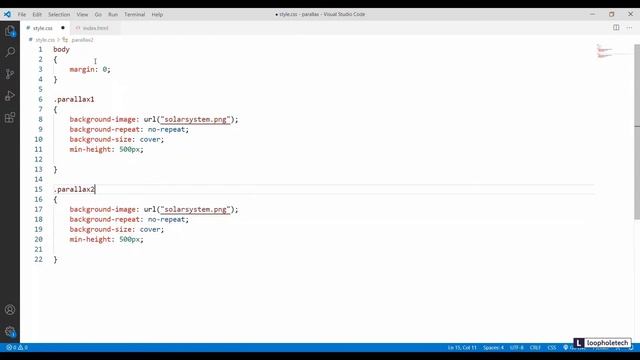Open the Go menu
The image size is (640, 360).
pos(98,14)
